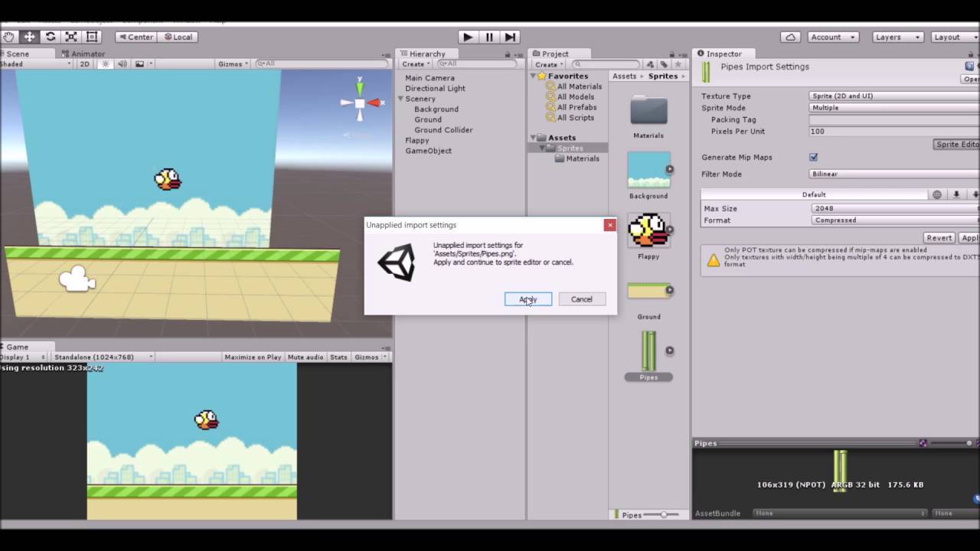Click the Scene view search field
Image resolution: width=980 pixels, height=551 pixels.
[321, 64]
